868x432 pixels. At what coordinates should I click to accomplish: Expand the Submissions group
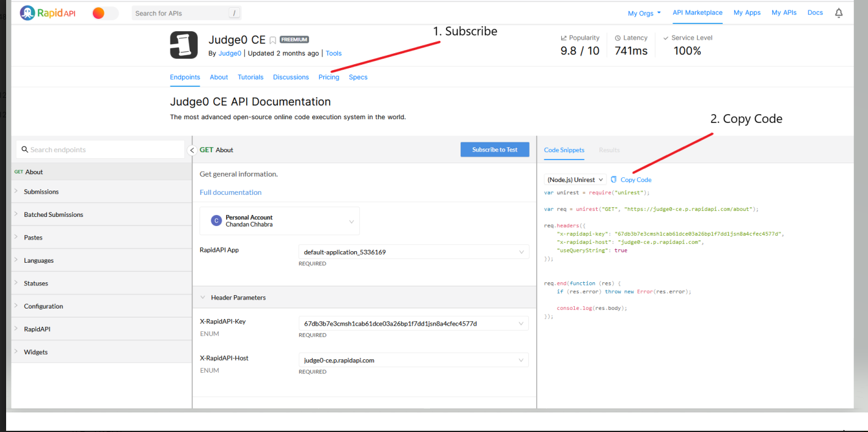pos(101,191)
